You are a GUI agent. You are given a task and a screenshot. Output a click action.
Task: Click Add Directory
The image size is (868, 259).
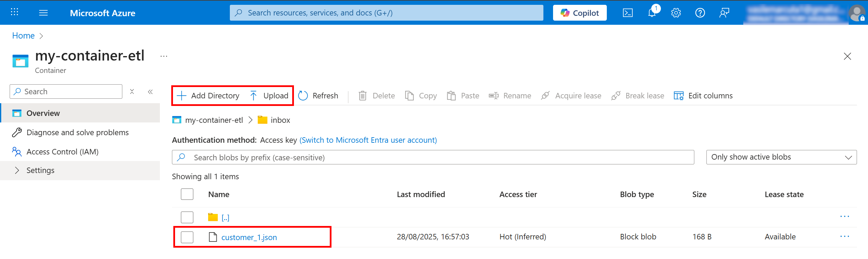(208, 96)
